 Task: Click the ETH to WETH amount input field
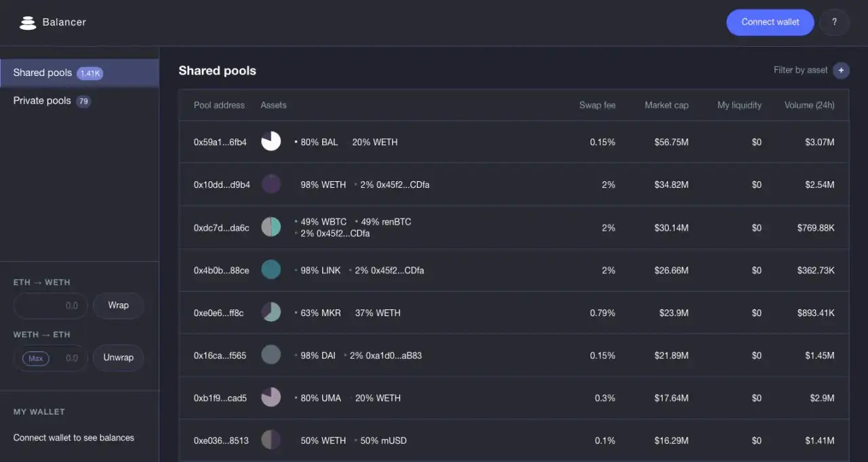(x=51, y=305)
